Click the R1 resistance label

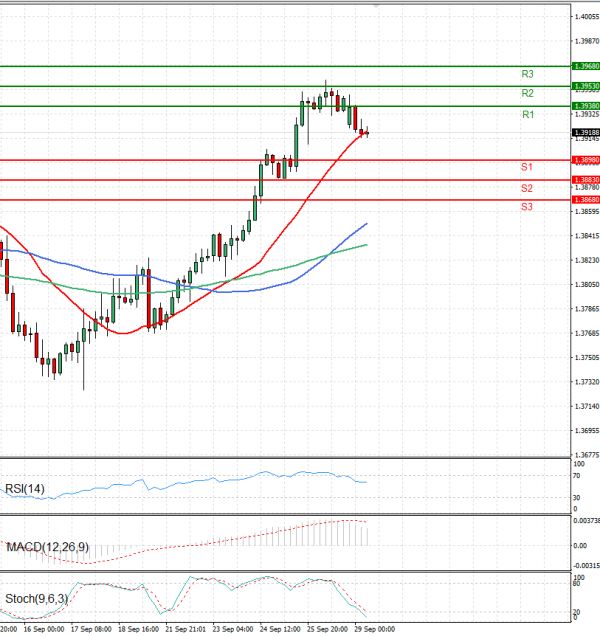coord(528,115)
